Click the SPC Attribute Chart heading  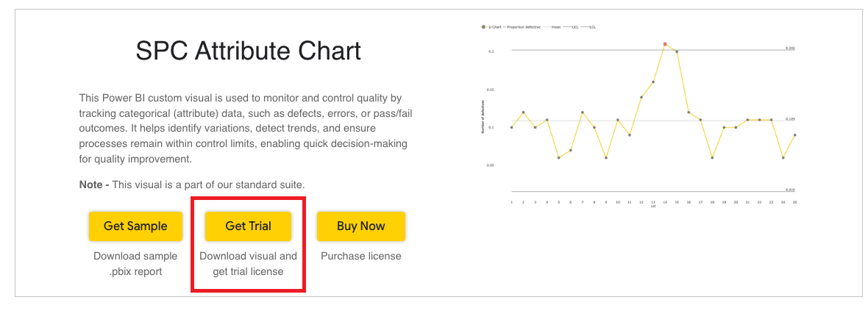(x=248, y=51)
